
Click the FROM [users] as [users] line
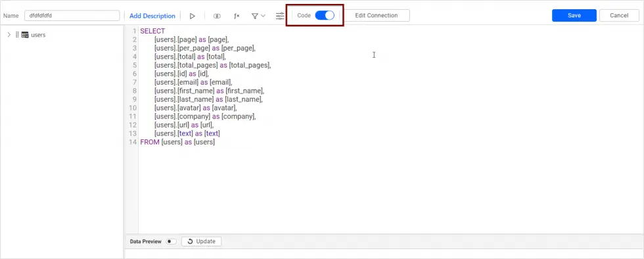[x=177, y=142]
